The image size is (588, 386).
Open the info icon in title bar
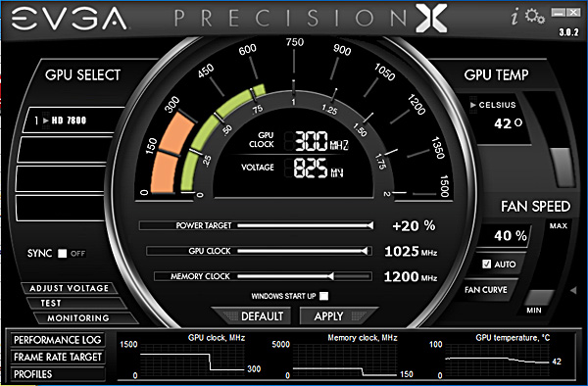[x=514, y=17]
